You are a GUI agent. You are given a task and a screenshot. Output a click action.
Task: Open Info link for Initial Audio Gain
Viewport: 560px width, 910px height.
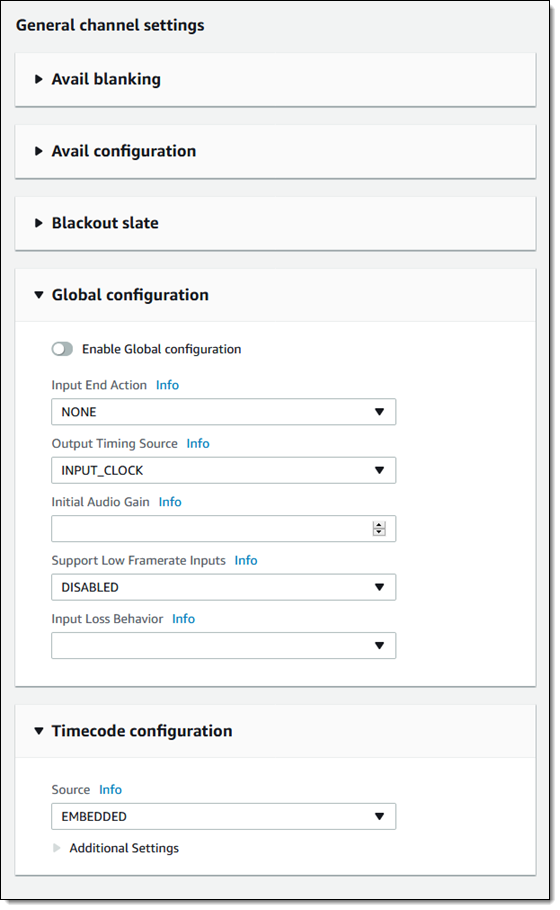point(170,502)
